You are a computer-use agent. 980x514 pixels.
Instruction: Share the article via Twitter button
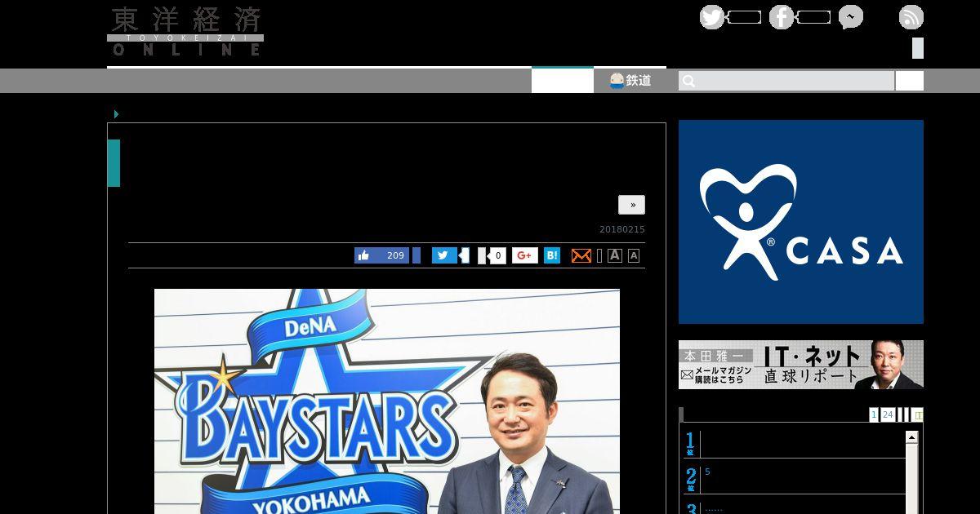[x=444, y=255]
